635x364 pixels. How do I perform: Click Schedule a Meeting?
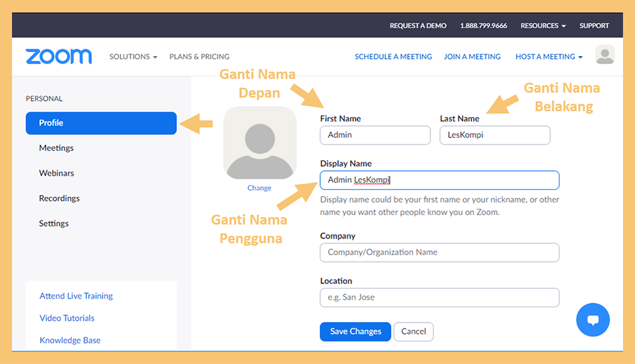point(393,57)
